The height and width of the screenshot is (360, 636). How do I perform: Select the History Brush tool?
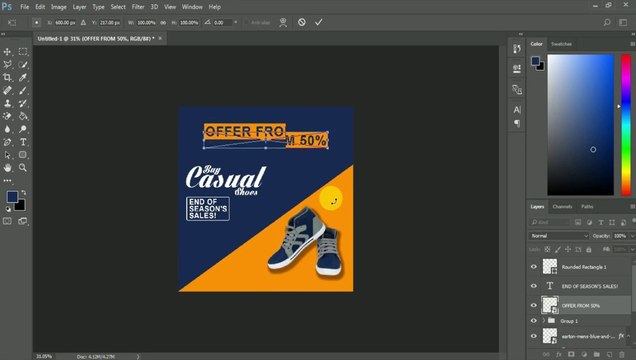23,103
